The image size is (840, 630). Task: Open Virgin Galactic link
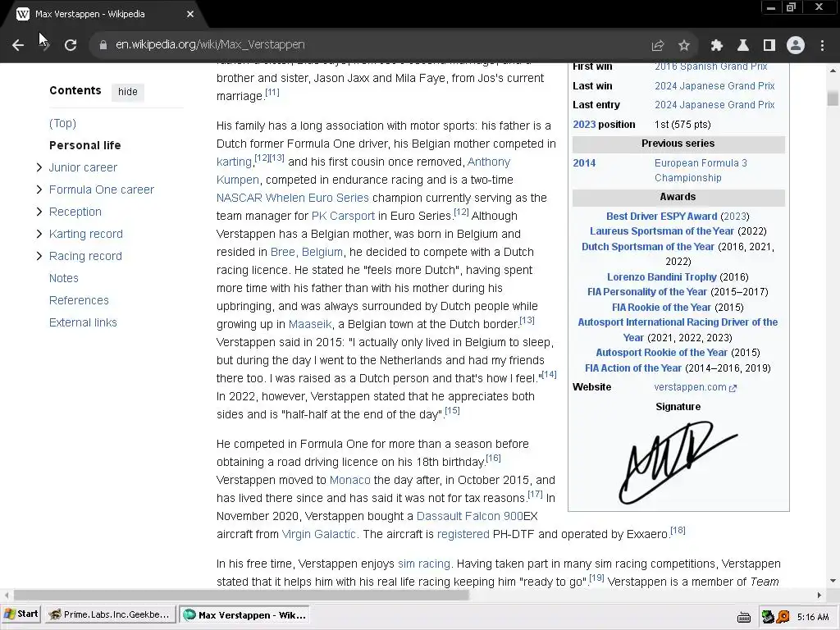[x=319, y=534]
